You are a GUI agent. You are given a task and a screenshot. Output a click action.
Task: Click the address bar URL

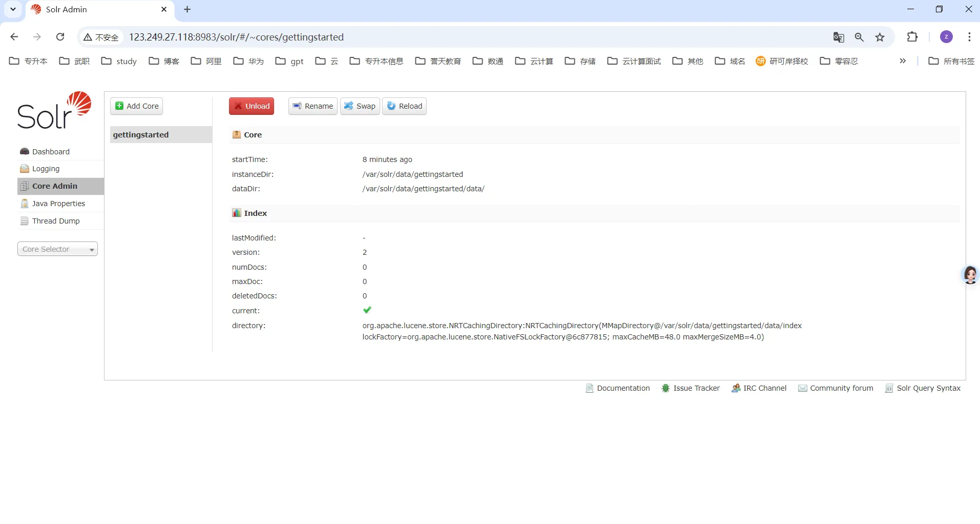coord(236,37)
